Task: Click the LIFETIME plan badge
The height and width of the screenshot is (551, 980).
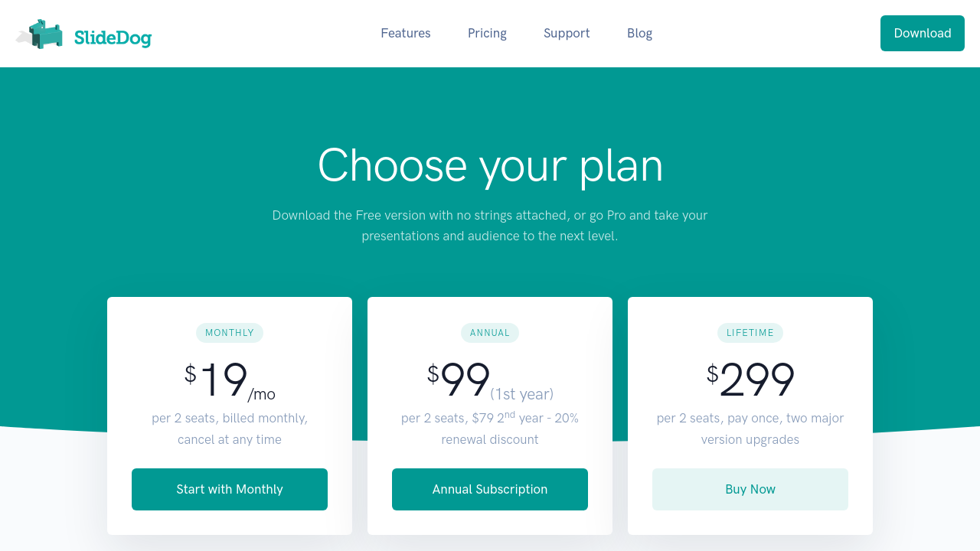Action: [x=750, y=333]
